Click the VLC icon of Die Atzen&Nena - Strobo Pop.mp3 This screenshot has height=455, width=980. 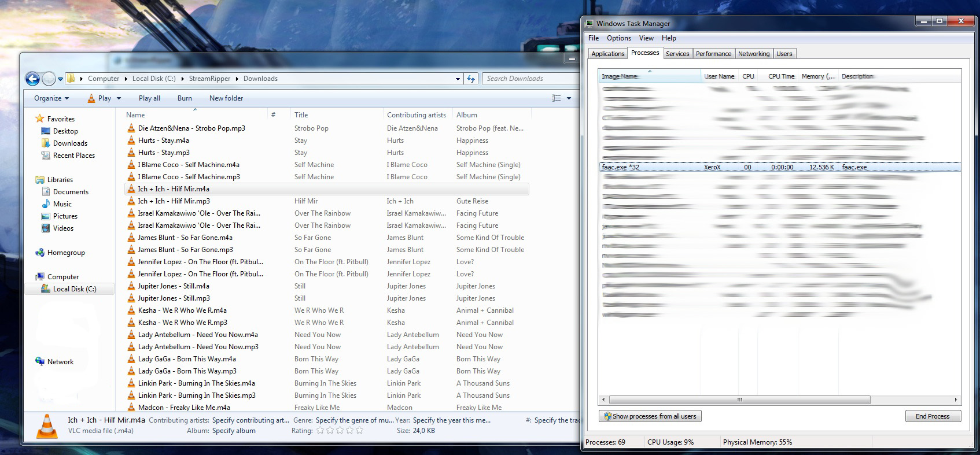[131, 128]
